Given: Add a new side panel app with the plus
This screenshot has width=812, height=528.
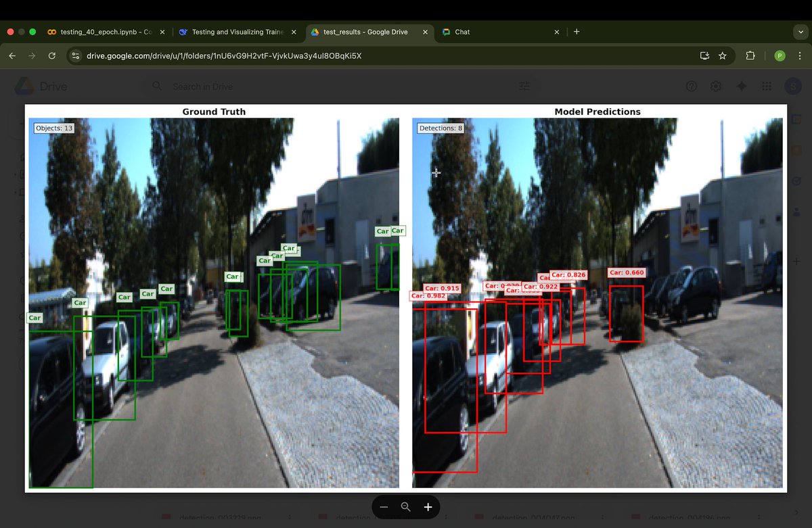Looking at the screenshot, I should tap(796, 260).
